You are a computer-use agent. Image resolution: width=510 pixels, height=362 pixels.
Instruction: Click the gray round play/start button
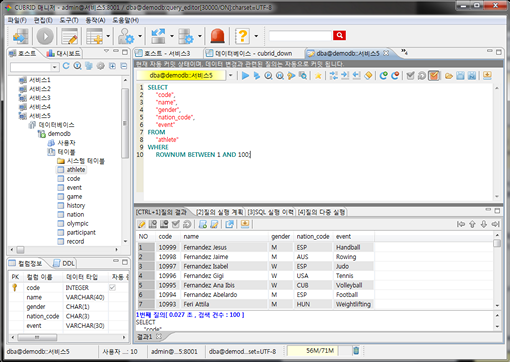point(45,36)
